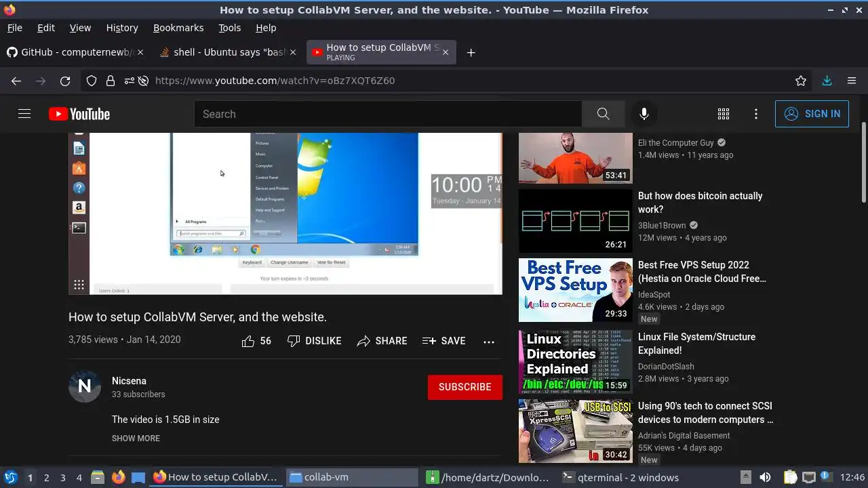Close the GitHub computernewb tab
The height and width of the screenshot is (488, 868).
[141, 52]
